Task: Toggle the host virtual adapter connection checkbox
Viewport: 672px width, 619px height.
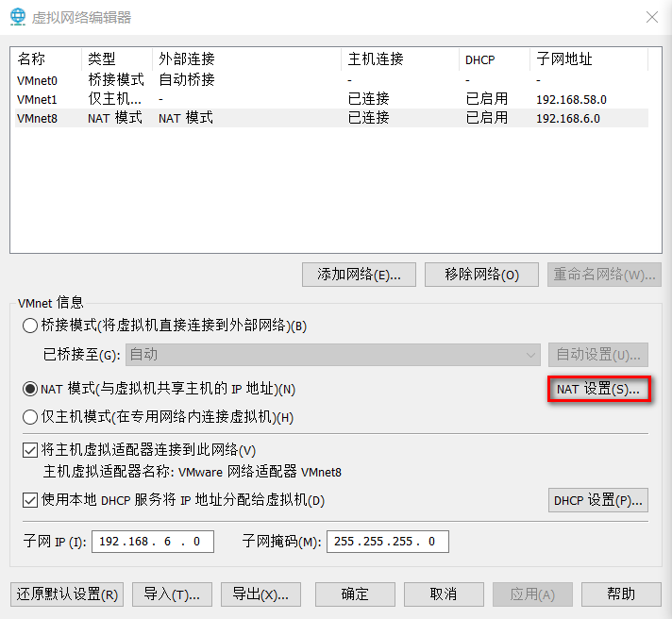Action: pyautogui.click(x=30, y=450)
